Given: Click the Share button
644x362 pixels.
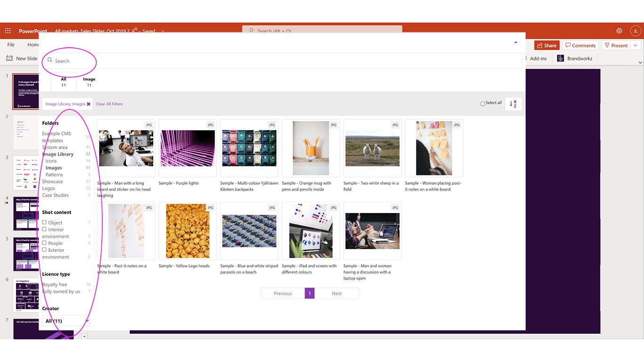Looking at the screenshot, I should coord(547,46).
